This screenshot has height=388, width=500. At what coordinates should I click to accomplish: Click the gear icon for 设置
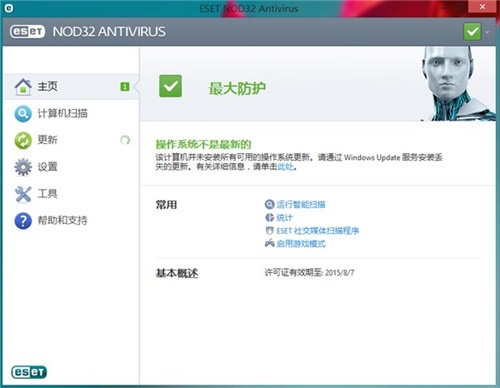23,167
